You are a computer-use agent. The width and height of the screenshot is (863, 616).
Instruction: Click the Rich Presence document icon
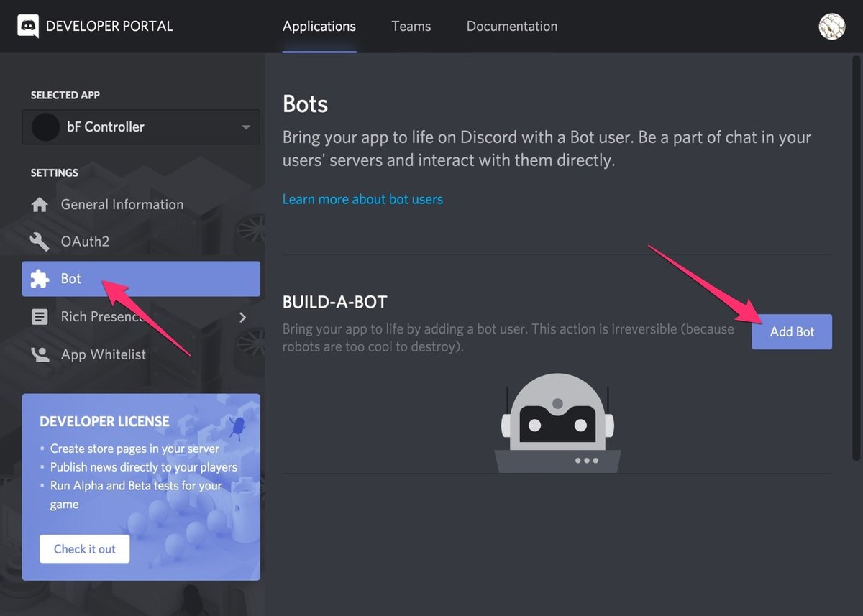[x=40, y=316]
